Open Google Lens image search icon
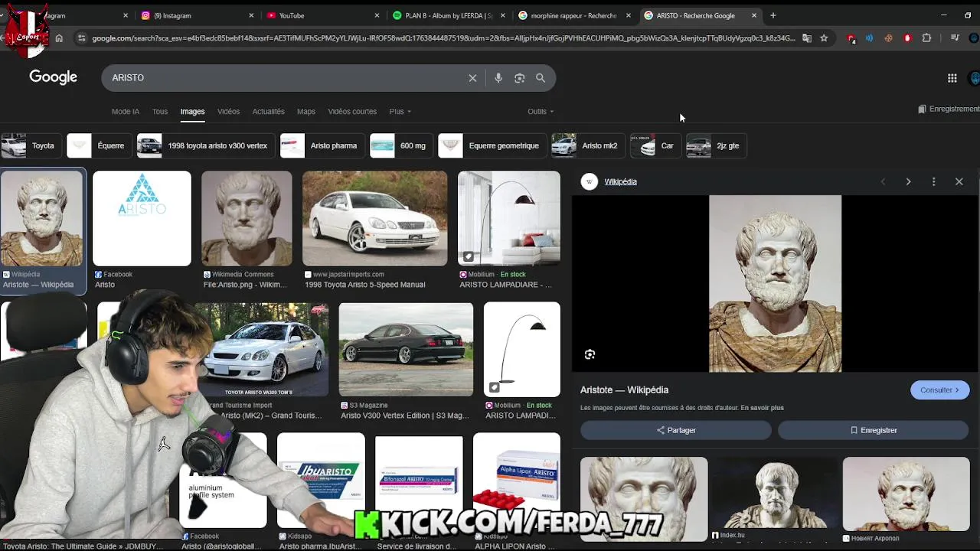 [520, 78]
